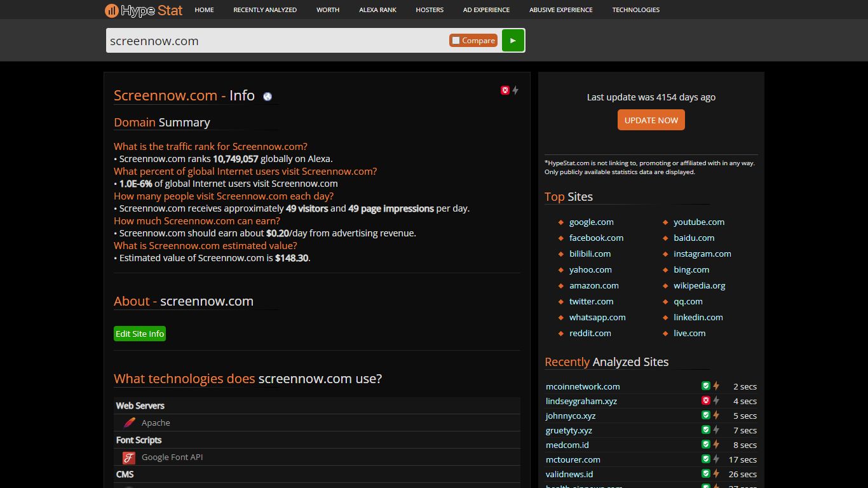This screenshot has height=488, width=868.
Task: Click the globe icon next to Screennow.com Info
Action: (268, 97)
